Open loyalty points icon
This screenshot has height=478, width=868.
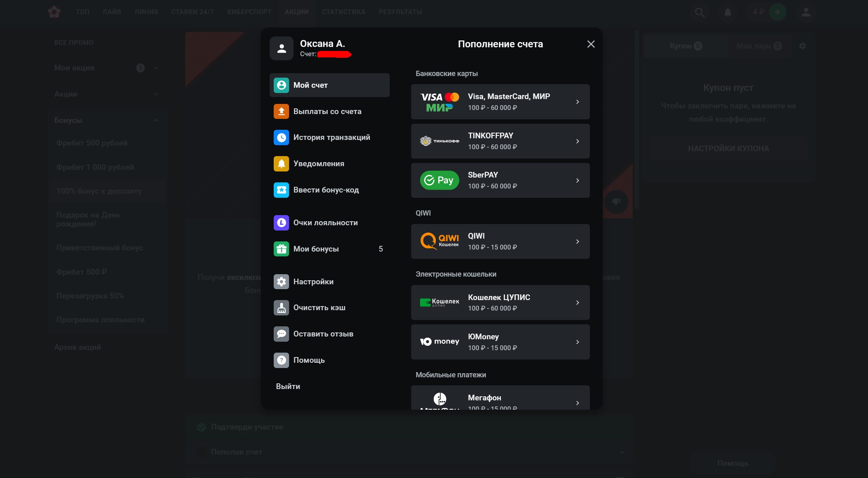(281, 223)
